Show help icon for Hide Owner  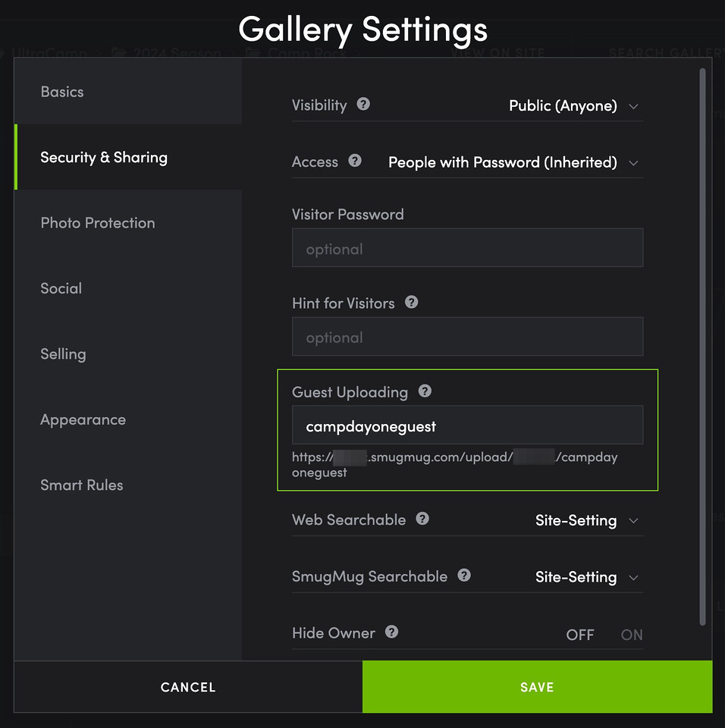[391, 632]
